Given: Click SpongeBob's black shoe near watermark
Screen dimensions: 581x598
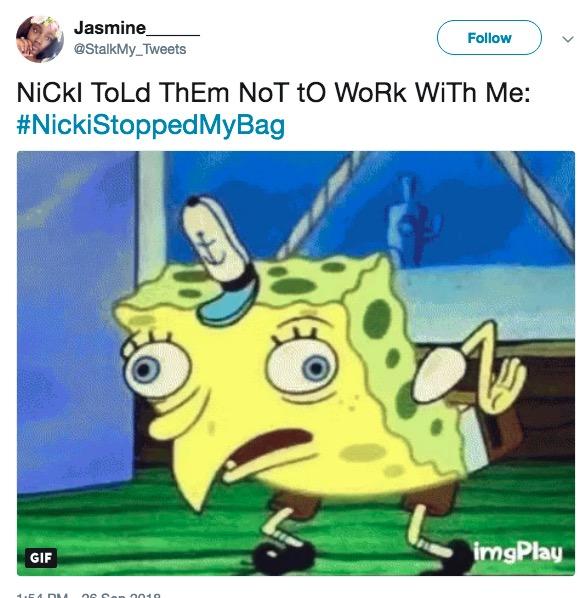Looking at the screenshot, I should (454, 555).
